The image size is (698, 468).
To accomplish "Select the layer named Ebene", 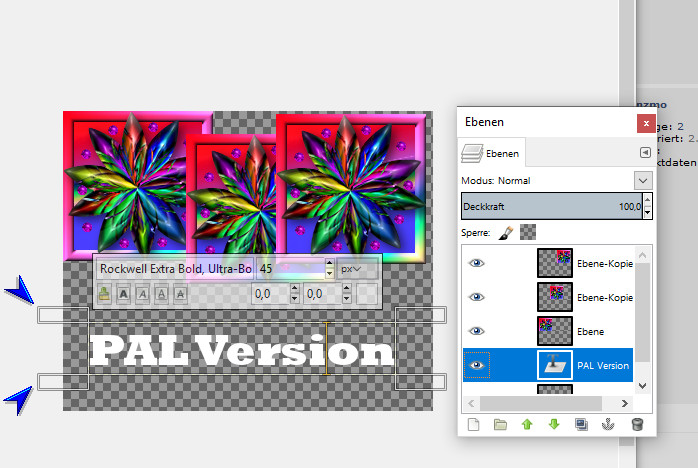I will pos(590,331).
